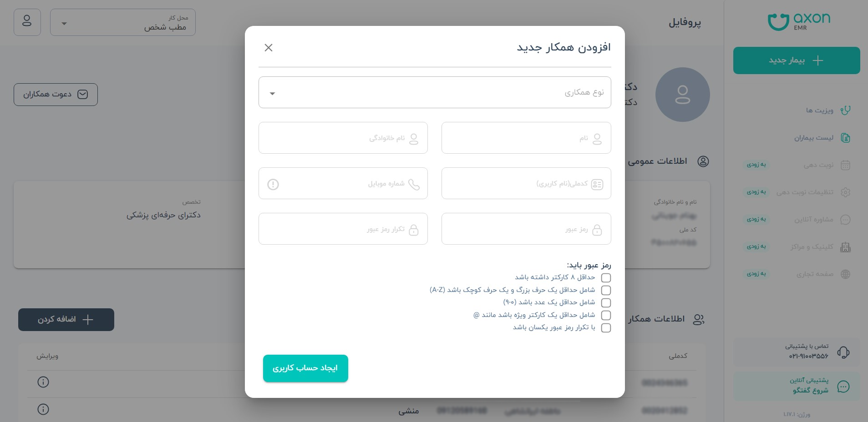This screenshot has width=868, height=422.
Task: Click the Axon EMR logo
Action: (x=799, y=21)
